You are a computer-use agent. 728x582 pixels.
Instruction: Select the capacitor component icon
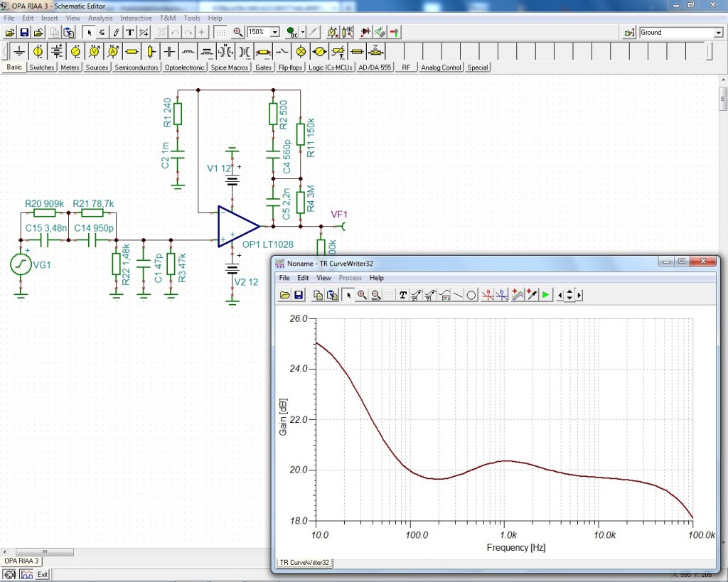(169, 51)
